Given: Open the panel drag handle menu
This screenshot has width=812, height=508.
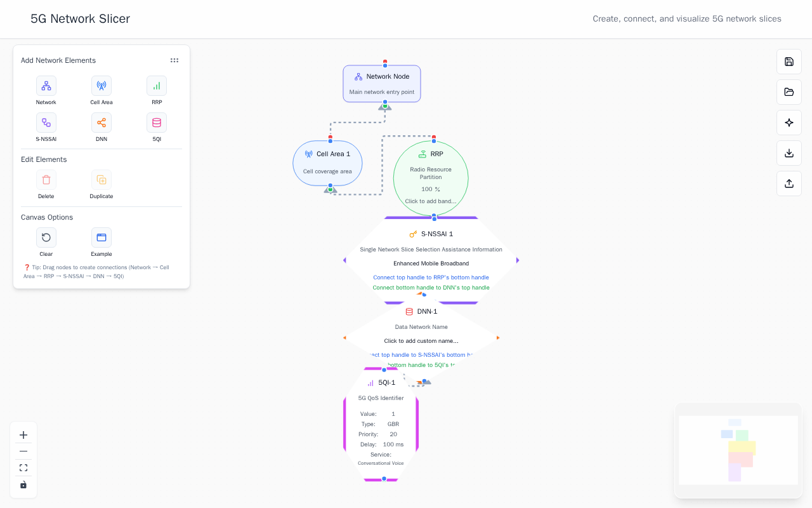Looking at the screenshot, I should [x=174, y=60].
